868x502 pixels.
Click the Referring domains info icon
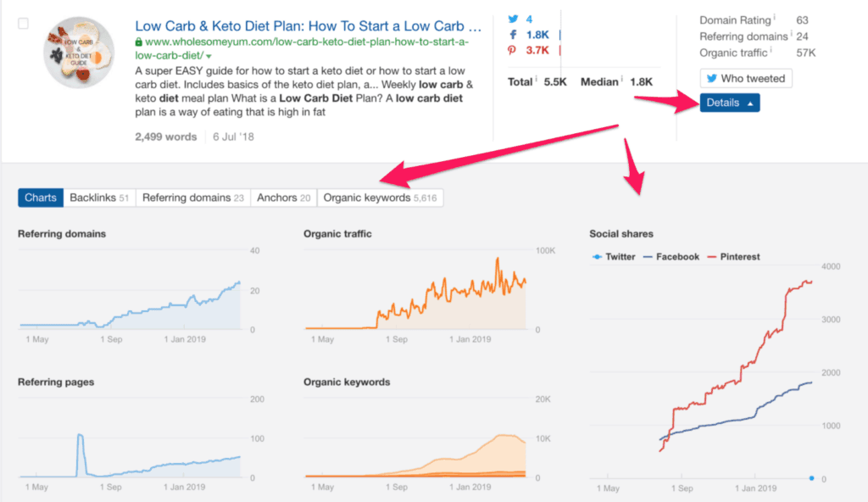[791, 33]
